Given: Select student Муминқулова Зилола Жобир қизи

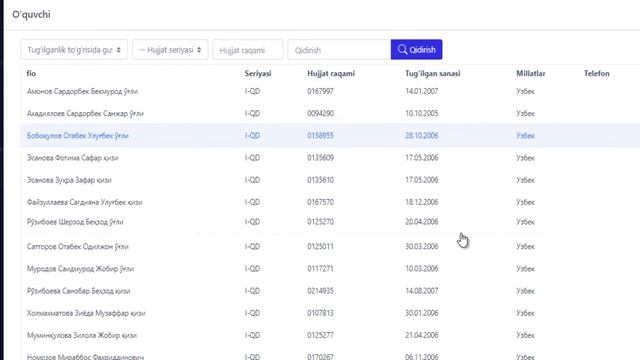Looking at the screenshot, I should (82, 335).
